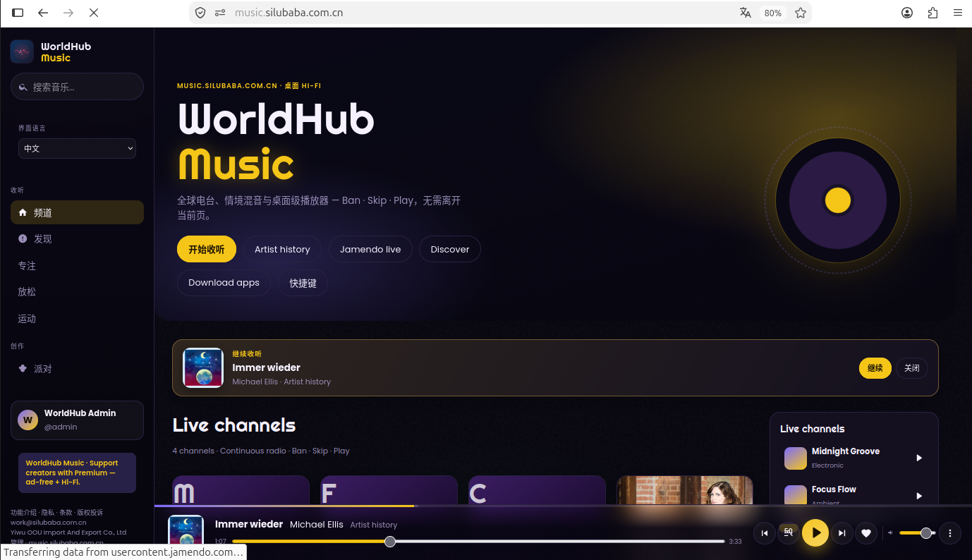Reset zoom by clicking 80% badge
This screenshot has width=972, height=560.
772,13
